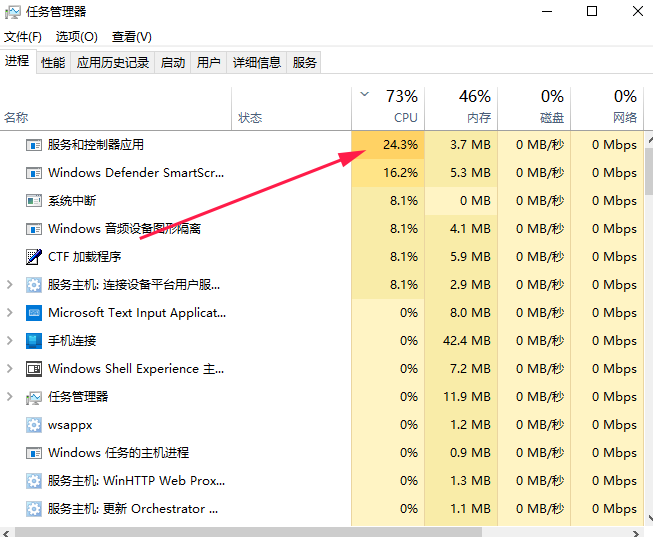Switch to the 应用历史记录 tab
Viewport: 653px width, 537px height.
[113, 62]
